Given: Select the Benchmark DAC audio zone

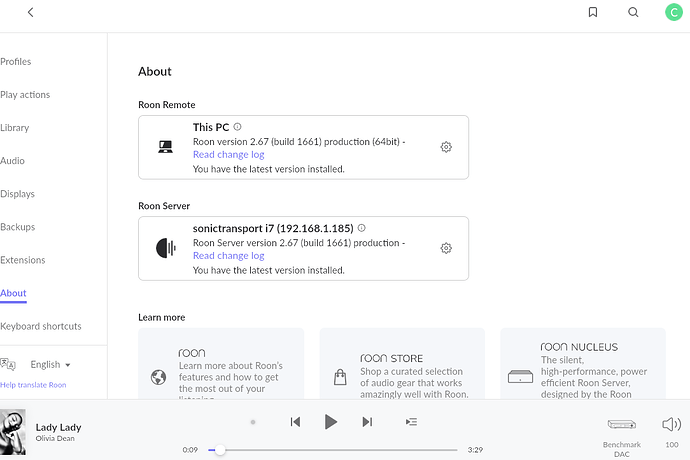Looking at the screenshot, I should (621, 436).
